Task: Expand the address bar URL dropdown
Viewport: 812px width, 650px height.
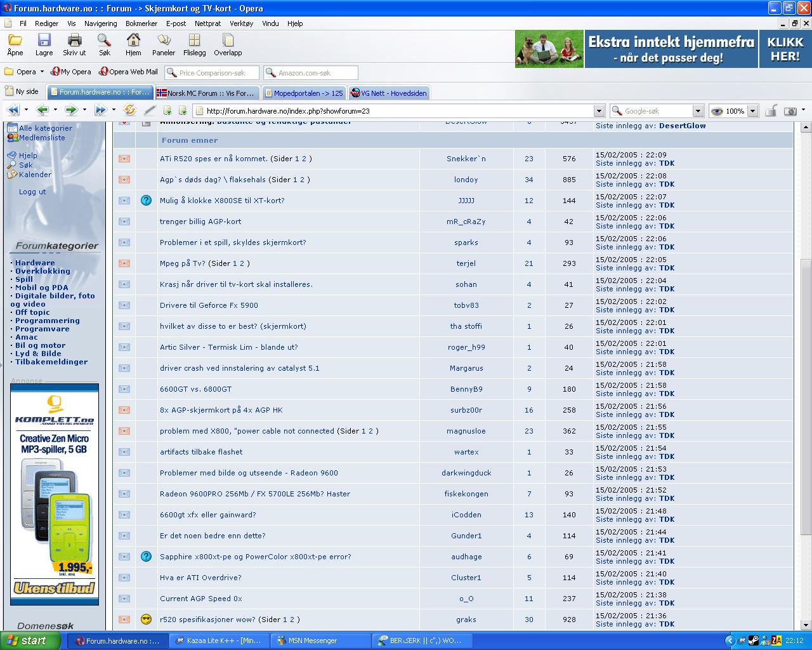Action: [x=599, y=111]
